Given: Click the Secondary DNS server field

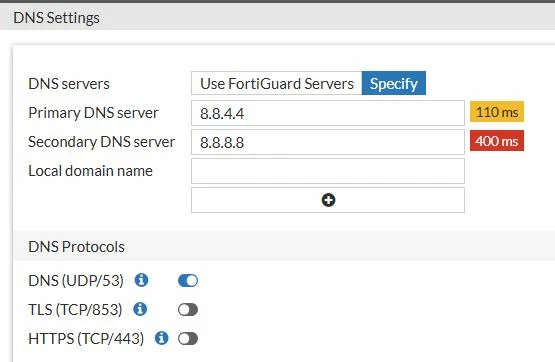Looking at the screenshot, I should (x=328, y=142).
